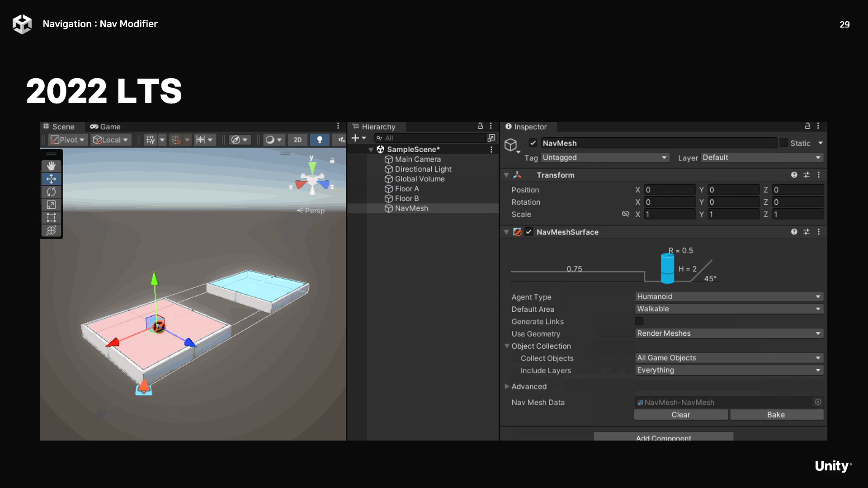
Task: Lock the Inspector panel
Action: [x=807, y=126]
